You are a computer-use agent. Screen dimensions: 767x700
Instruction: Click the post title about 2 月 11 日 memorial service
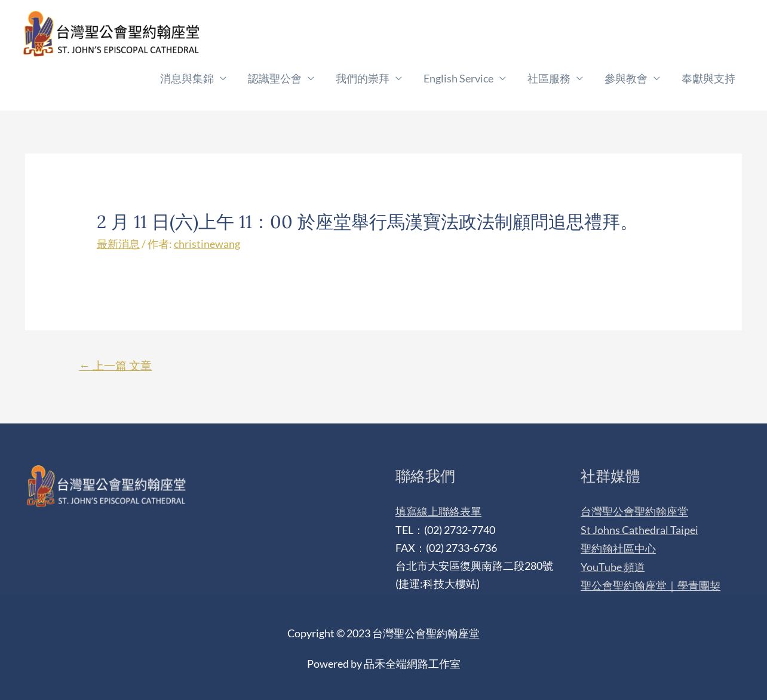pyautogui.click(x=366, y=222)
